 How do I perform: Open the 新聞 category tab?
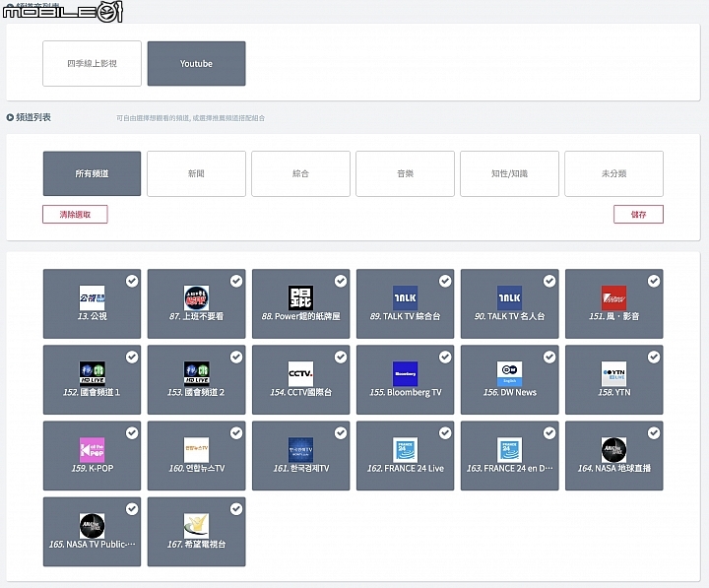pyautogui.click(x=196, y=173)
